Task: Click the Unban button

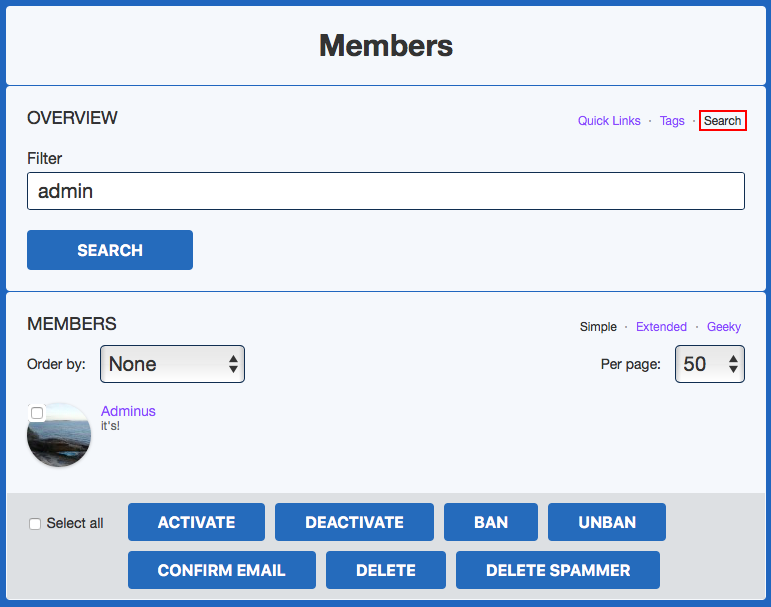Action: pos(607,522)
